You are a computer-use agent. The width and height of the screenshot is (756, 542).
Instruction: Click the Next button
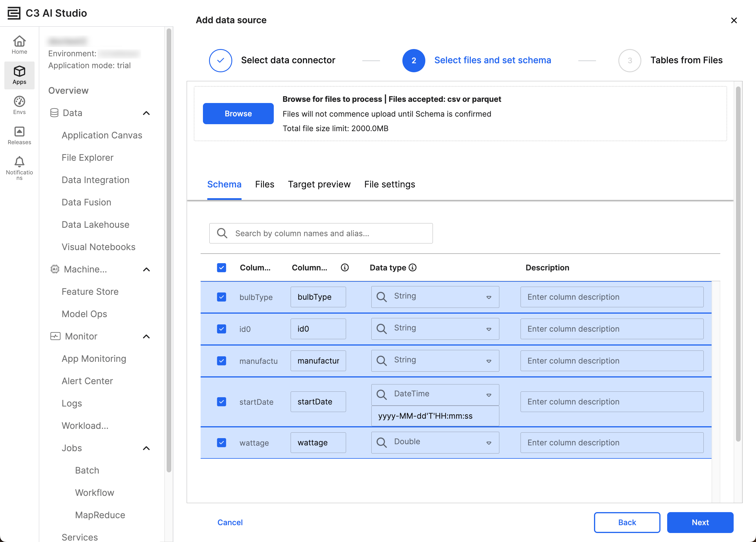(x=700, y=522)
